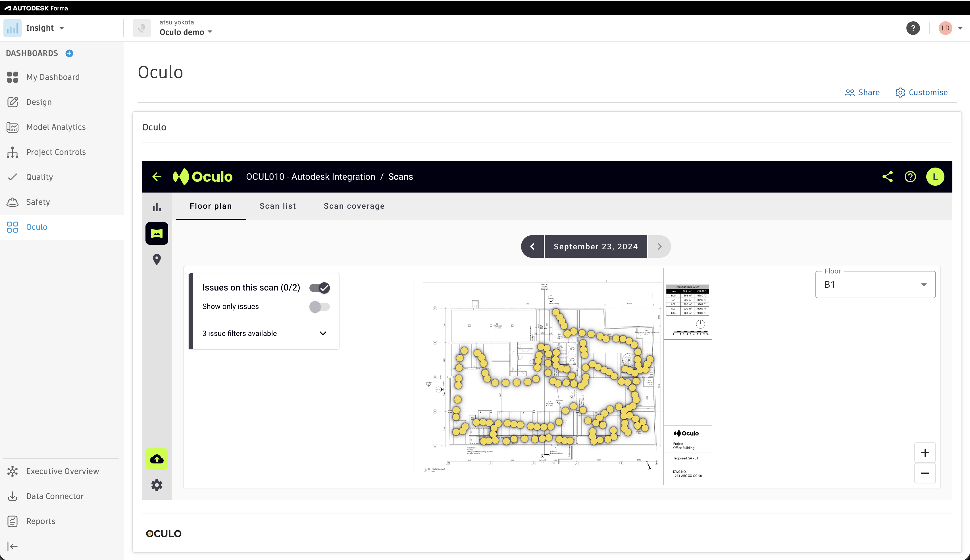Image resolution: width=970 pixels, height=560 pixels.
Task: Add a new dashboard with plus icon
Action: [x=69, y=53]
